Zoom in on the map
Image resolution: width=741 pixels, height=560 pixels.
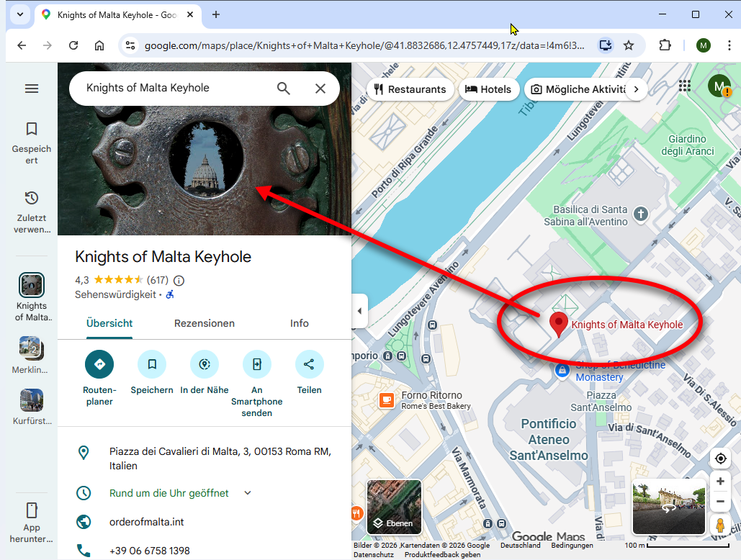tap(719, 481)
